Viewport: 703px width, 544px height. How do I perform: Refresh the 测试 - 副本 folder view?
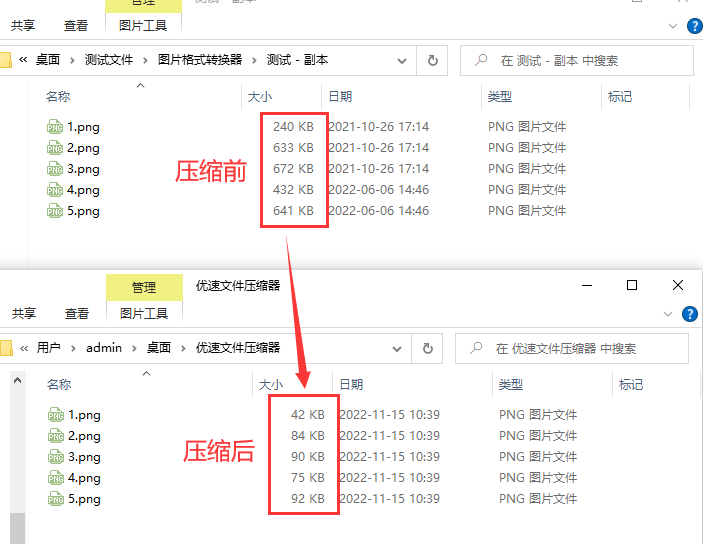point(432,60)
